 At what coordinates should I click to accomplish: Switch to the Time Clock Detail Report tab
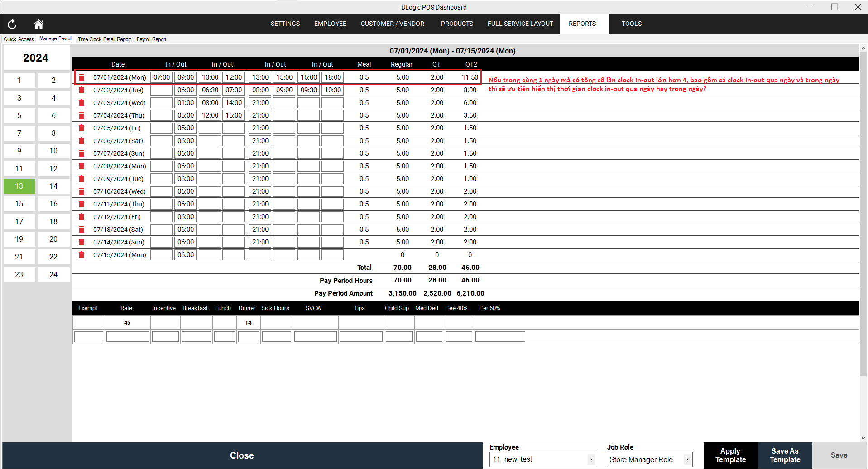click(104, 39)
